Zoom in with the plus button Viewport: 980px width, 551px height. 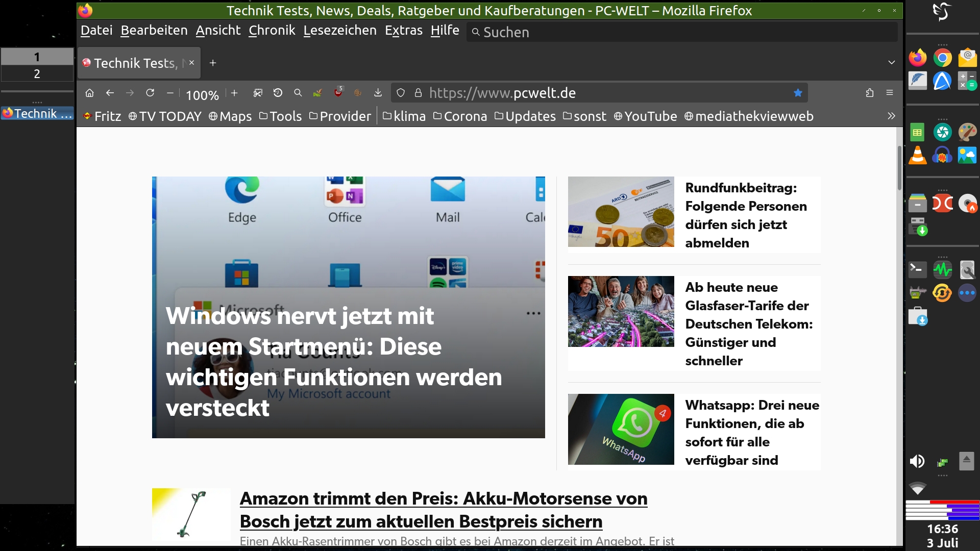pos(234,93)
